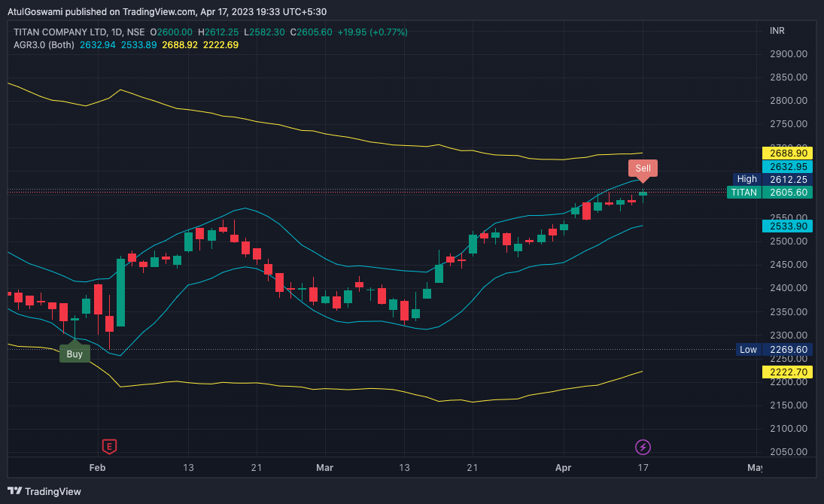
Task: Click the change +19.95 (+0.77%) text
Action: 372,32
